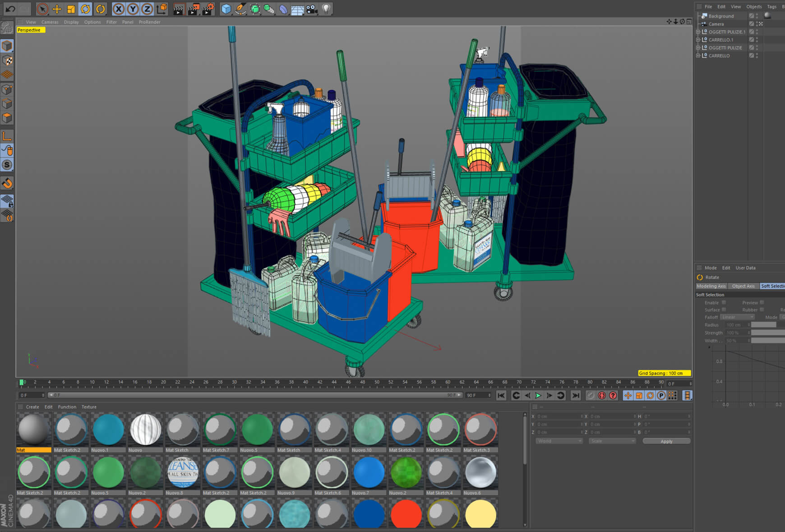785x532 pixels.
Task: Switch to the Modeling Axis tab
Action: click(711, 286)
